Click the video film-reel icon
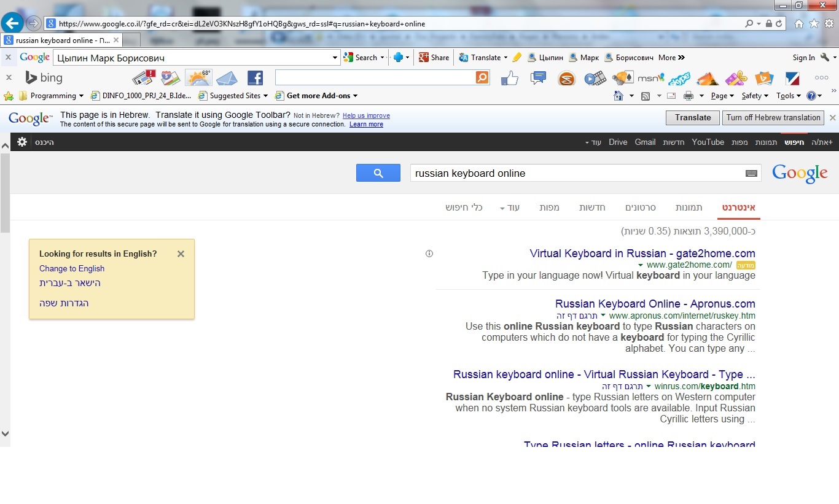This screenshot has width=839, height=504. [x=595, y=78]
